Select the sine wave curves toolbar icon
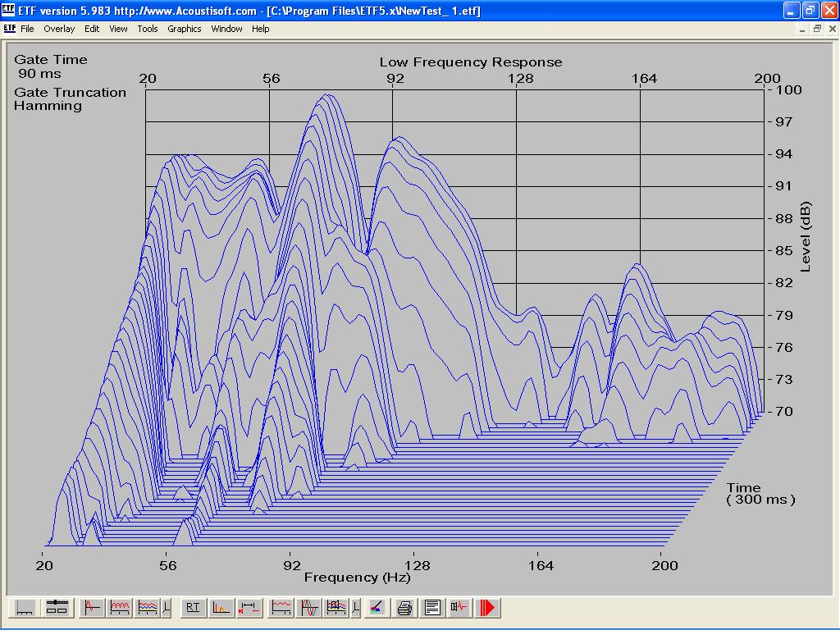 coord(310,608)
